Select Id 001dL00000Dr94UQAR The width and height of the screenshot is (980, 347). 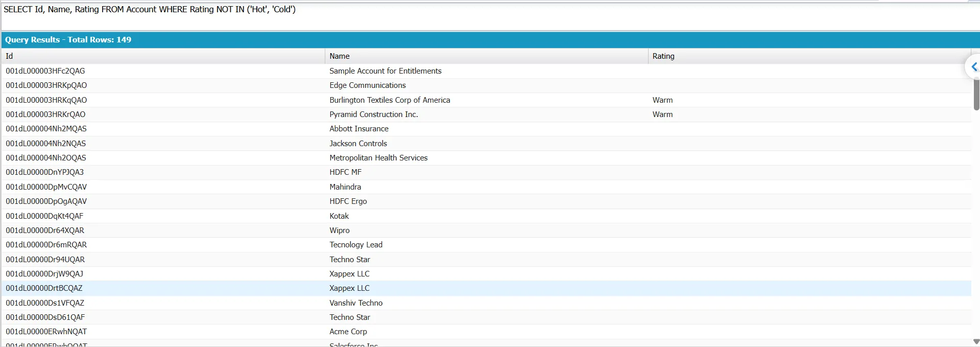click(x=45, y=260)
